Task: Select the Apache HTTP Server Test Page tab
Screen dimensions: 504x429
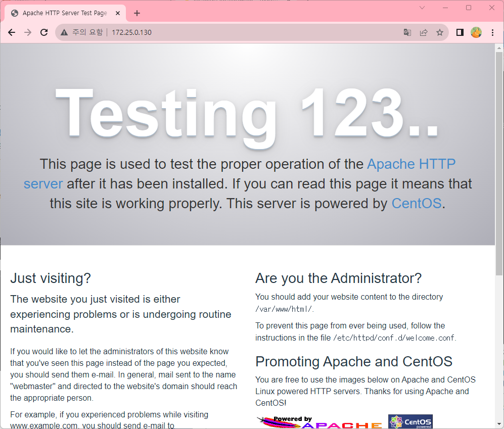Action: [x=65, y=13]
